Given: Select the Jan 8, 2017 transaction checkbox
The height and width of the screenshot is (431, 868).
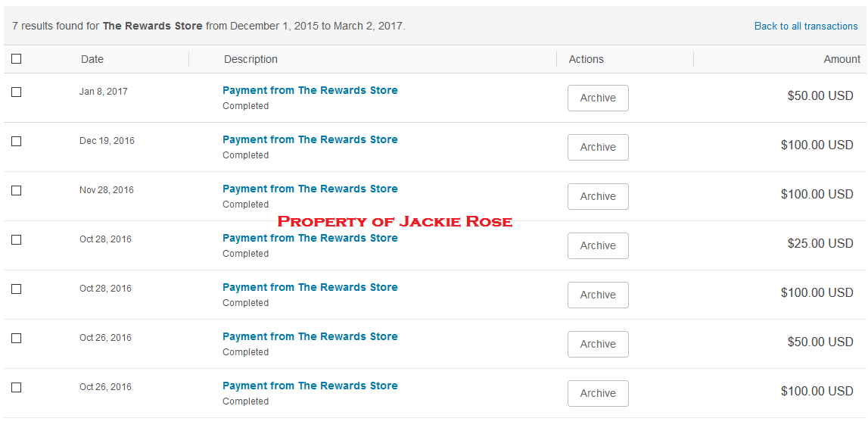Looking at the screenshot, I should (17, 92).
